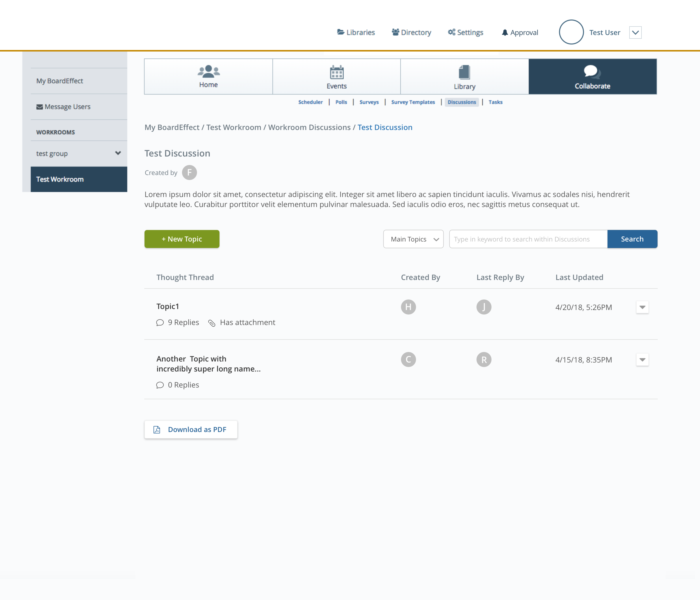This screenshot has width=700, height=600.
Task: Switch to the Events tab
Action: [x=336, y=77]
